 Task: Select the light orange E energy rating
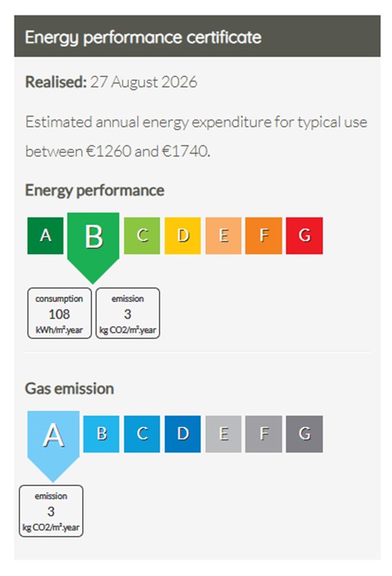point(223,236)
